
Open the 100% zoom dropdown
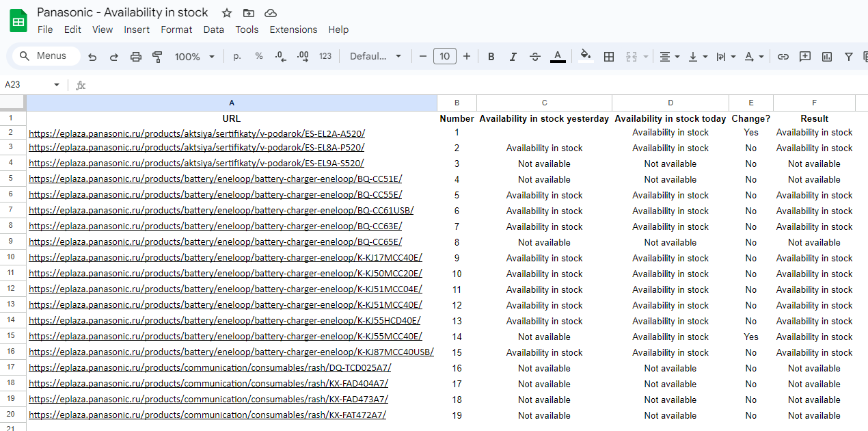[195, 57]
